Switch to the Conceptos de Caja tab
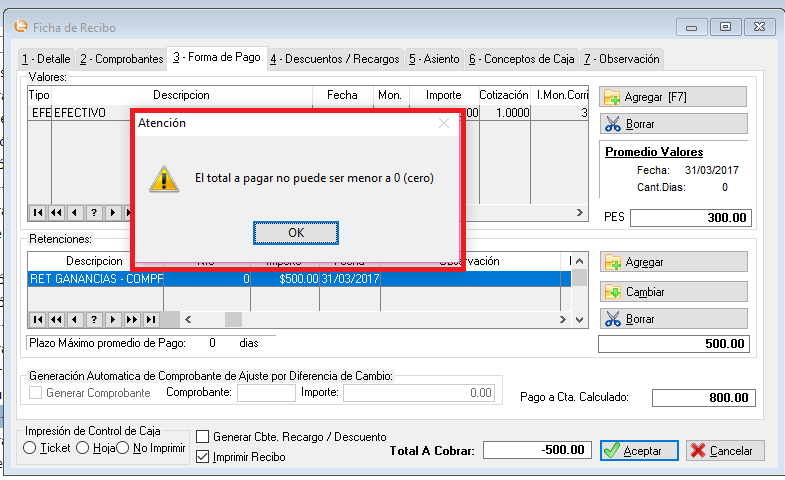Viewport: 785px width, 480px height. (521, 59)
